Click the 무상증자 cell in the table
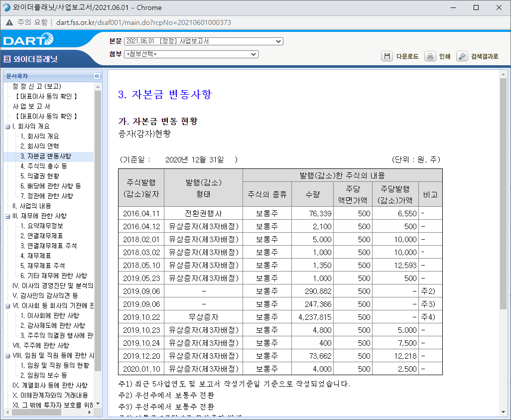511x420 pixels. [x=203, y=317]
